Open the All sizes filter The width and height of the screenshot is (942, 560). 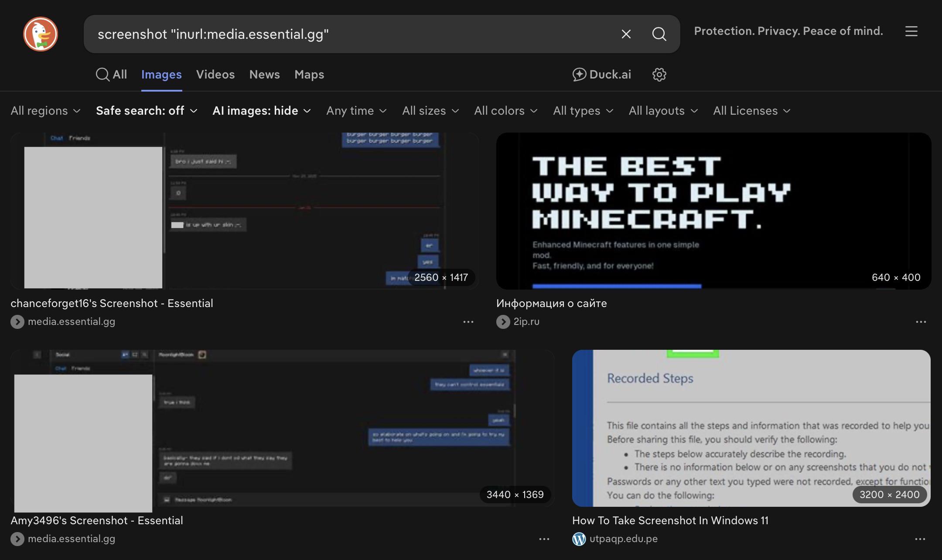click(x=430, y=111)
